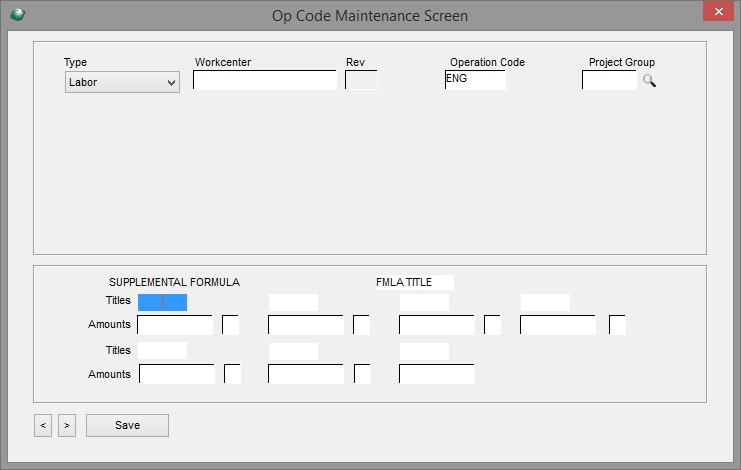Click small box after second Amounts field, first row
The width and height of the screenshot is (741, 470).
(362, 325)
